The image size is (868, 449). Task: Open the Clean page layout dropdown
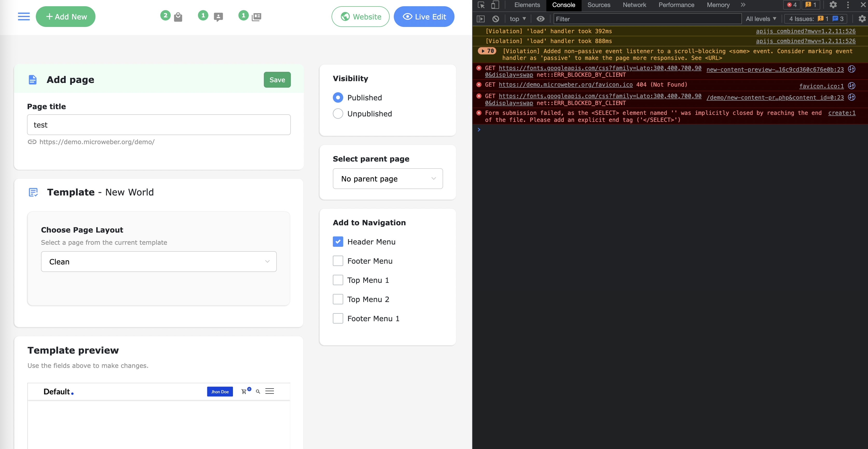(158, 261)
